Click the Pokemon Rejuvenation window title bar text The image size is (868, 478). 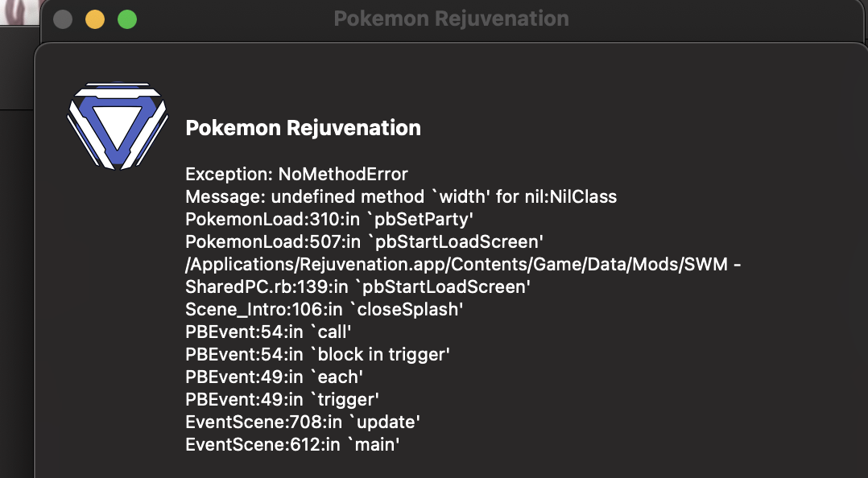click(x=451, y=19)
